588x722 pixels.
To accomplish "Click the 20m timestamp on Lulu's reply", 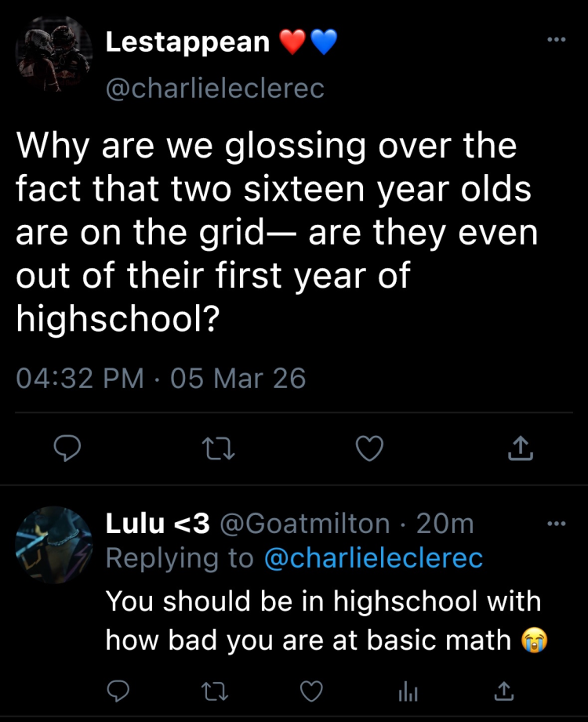I will pyautogui.click(x=445, y=523).
